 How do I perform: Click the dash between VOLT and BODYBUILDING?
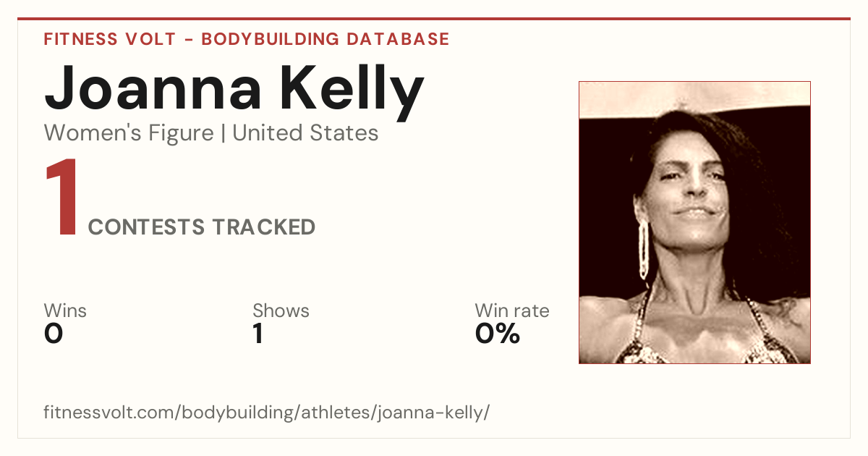click(x=188, y=40)
